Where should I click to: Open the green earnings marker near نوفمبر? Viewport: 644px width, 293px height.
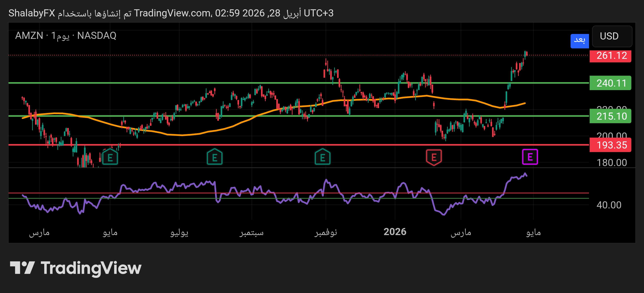click(322, 157)
